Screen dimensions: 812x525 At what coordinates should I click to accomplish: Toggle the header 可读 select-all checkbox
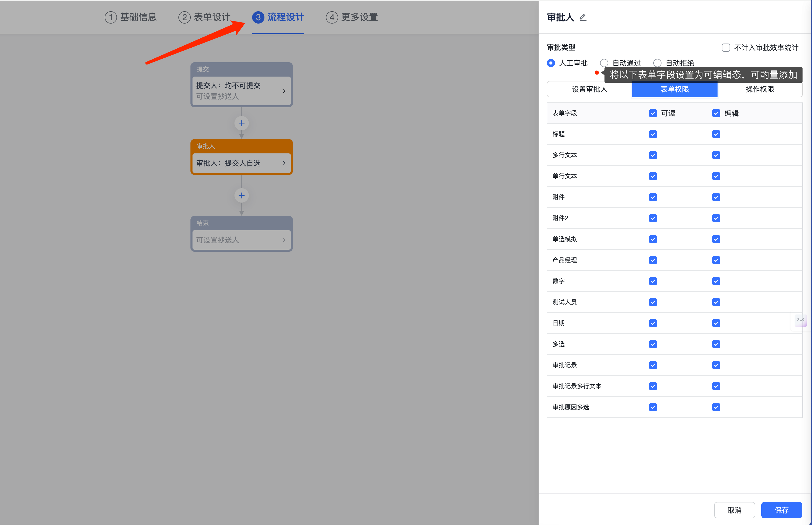[653, 113]
